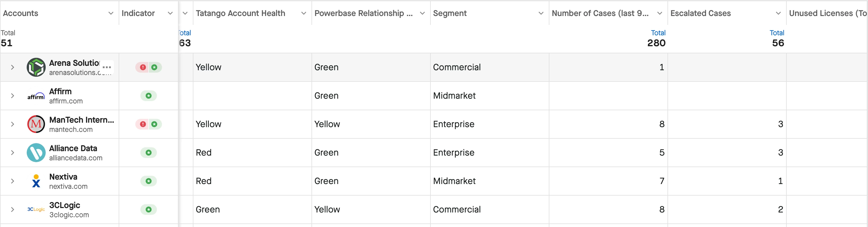Click the Affirm logo icon
Screen dimensions: 868x227
[x=36, y=96]
